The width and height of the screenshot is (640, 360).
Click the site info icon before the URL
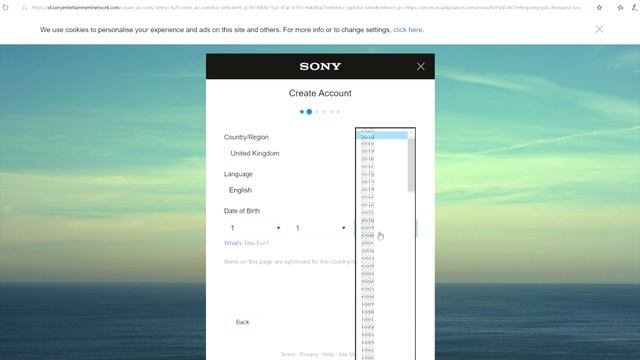point(24,7)
